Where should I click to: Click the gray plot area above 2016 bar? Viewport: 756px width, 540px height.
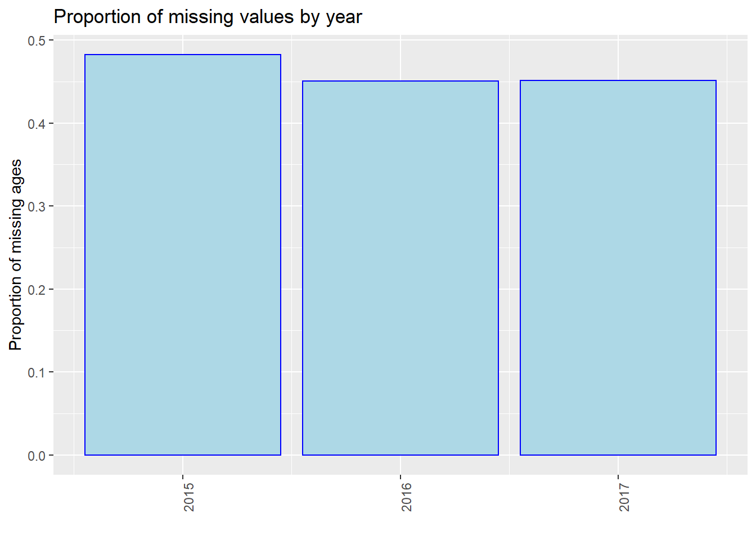(400, 59)
